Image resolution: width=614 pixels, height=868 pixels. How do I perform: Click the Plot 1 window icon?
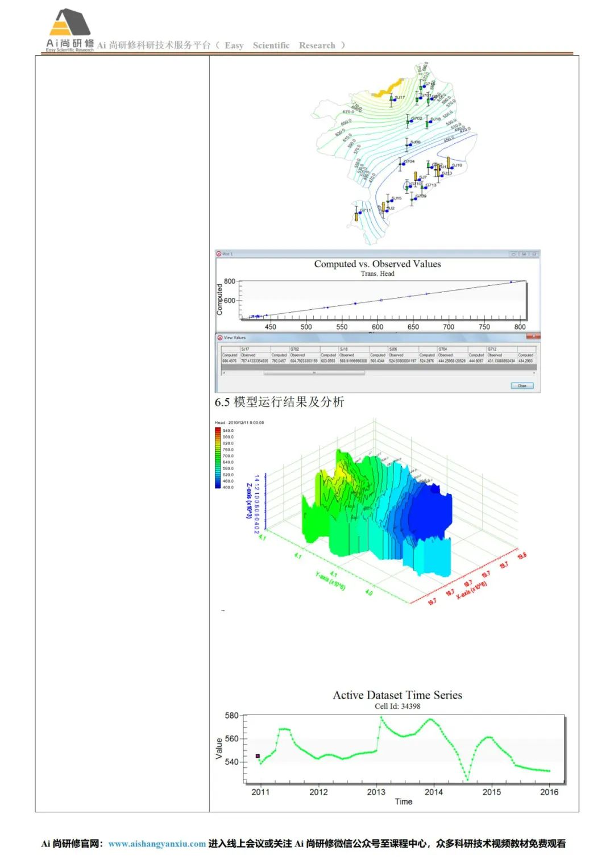click(219, 254)
